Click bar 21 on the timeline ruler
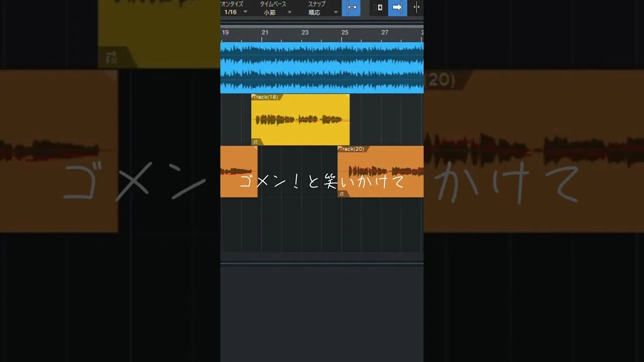Image resolution: width=644 pixels, height=362 pixels. tap(265, 32)
